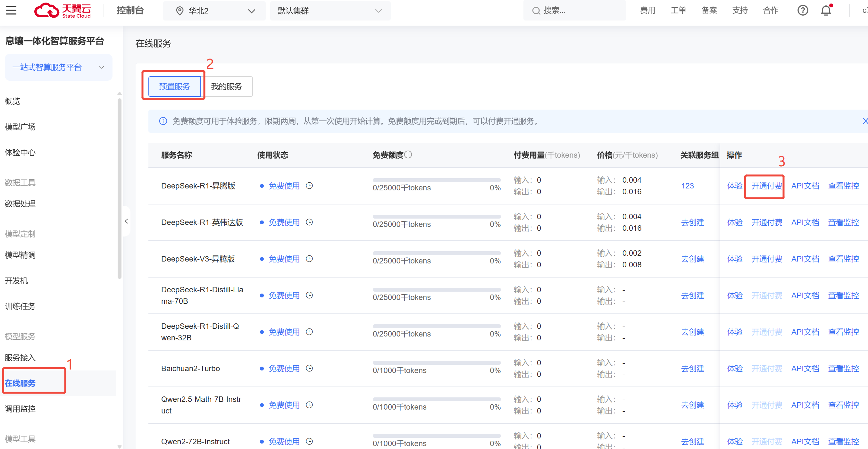Click the clock icon in DeepSeek-R1-Distill-Qwen-32B row
The width and height of the screenshot is (868, 449).
tap(309, 332)
